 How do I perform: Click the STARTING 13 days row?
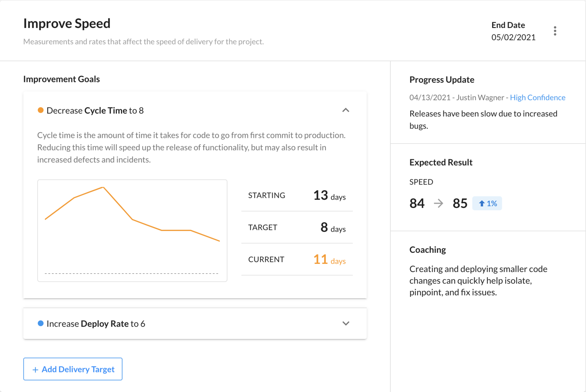point(297,195)
